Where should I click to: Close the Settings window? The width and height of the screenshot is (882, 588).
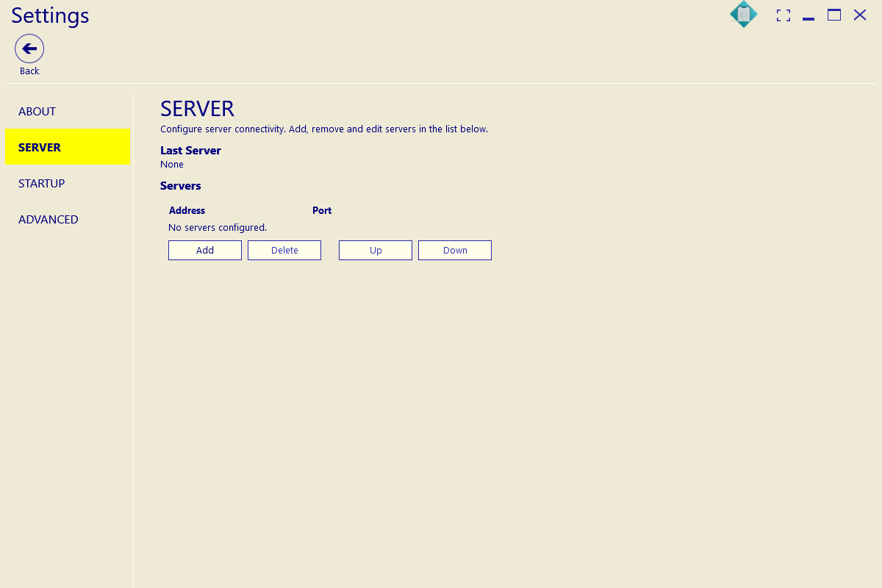[x=860, y=15]
